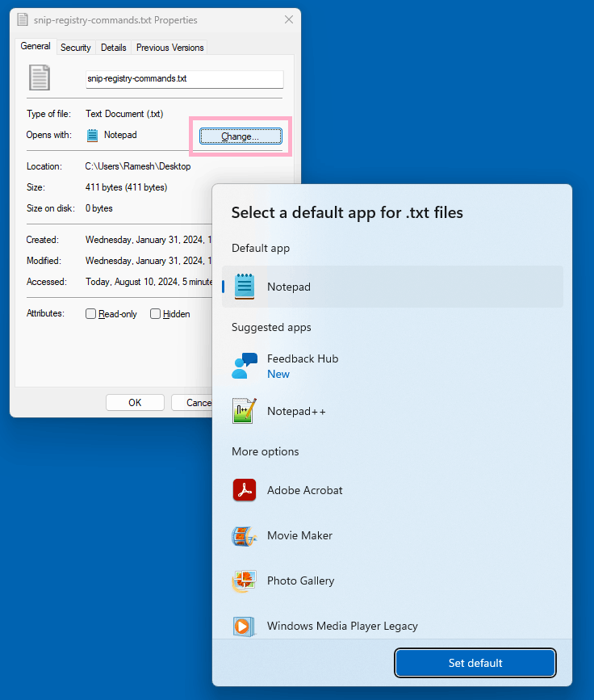Image resolution: width=594 pixels, height=700 pixels.
Task: Choose the Photo Gallery icon
Action: [x=244, y=581]
